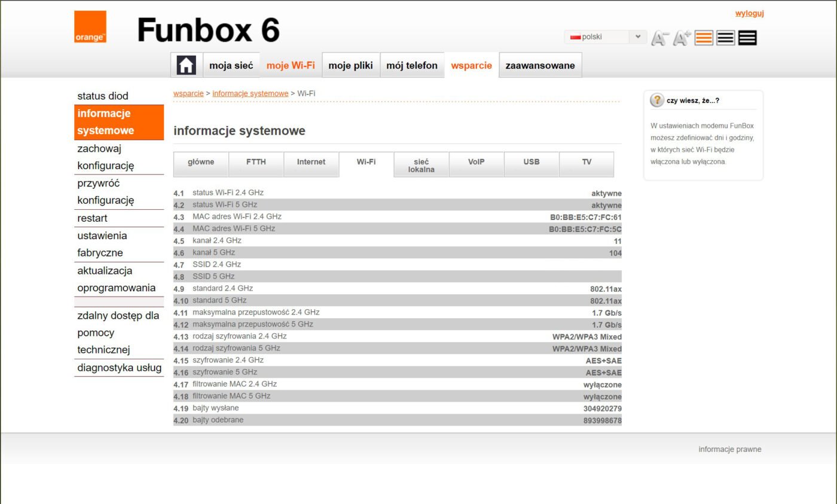Open the 'moje Wi-Fi' menu item
This screenshot has height=504, width=837.
click(x=291, y=65)
